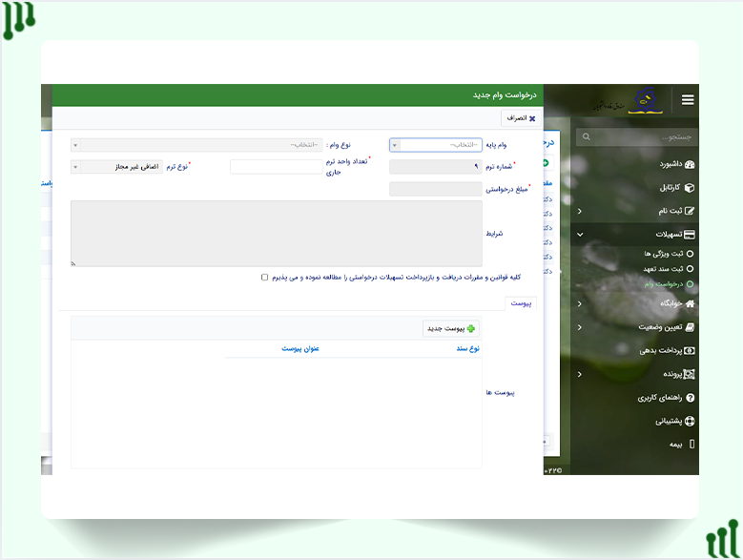
Task: Click the بیمه sidebar icon
Action: [x=691, y=445]
